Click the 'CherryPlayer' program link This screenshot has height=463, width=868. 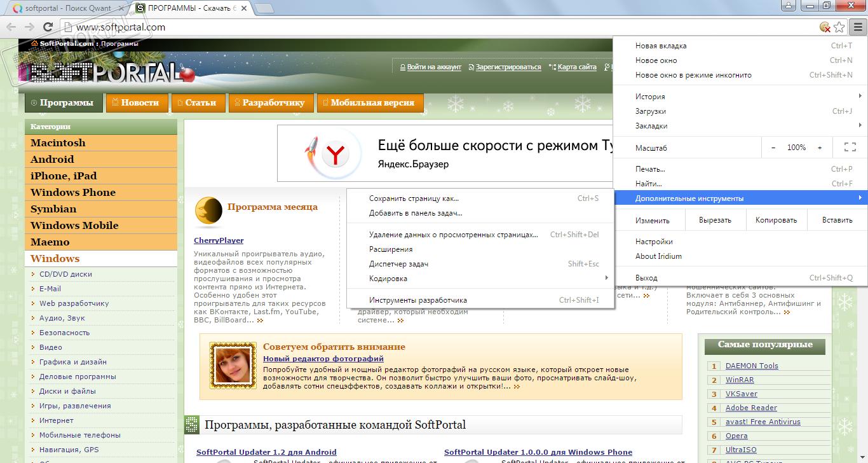click(219, 240)
